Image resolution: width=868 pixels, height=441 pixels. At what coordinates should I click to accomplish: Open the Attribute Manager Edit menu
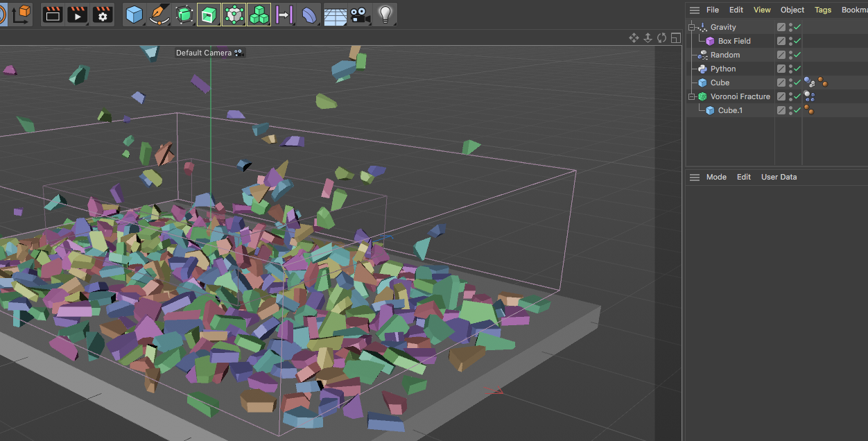click(744, 177)
